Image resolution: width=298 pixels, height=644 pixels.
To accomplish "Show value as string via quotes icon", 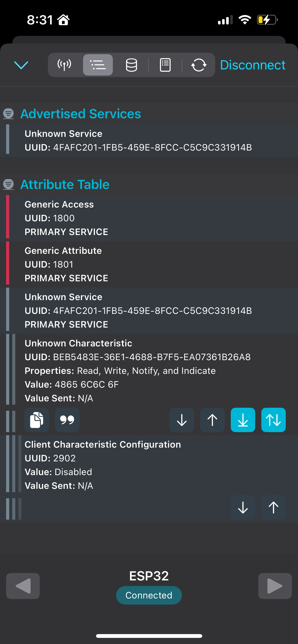I will coord(67,420).
